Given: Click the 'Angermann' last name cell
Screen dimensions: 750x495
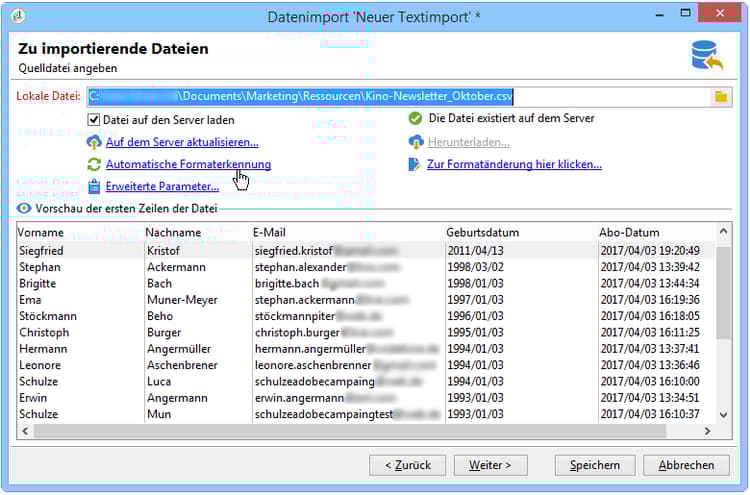Looking at the screenshot, I should click(x=198, y=398).
